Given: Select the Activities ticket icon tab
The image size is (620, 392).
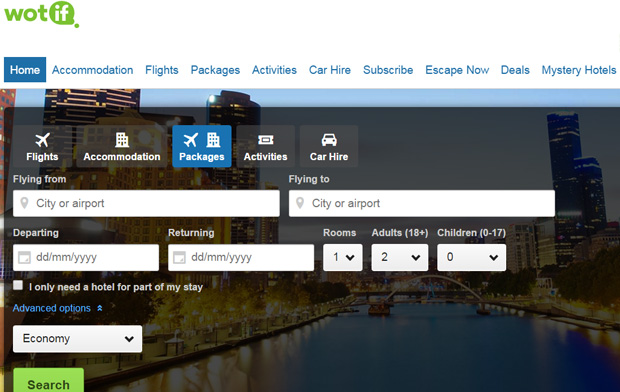Looking at the screenshot, I should 265,146.
